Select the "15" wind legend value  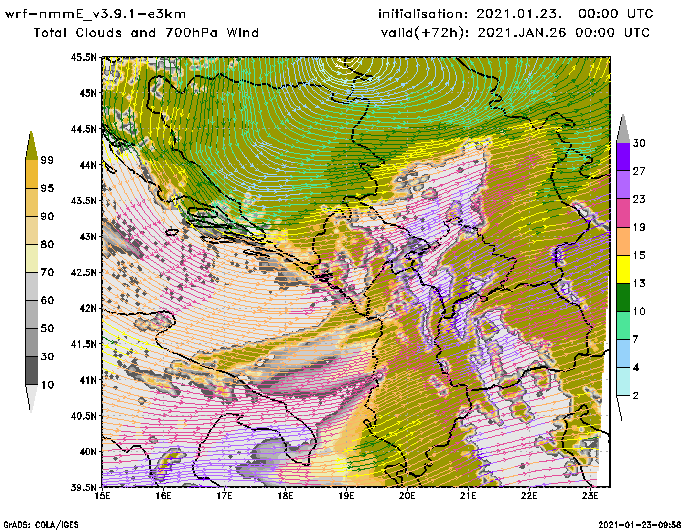639,255
